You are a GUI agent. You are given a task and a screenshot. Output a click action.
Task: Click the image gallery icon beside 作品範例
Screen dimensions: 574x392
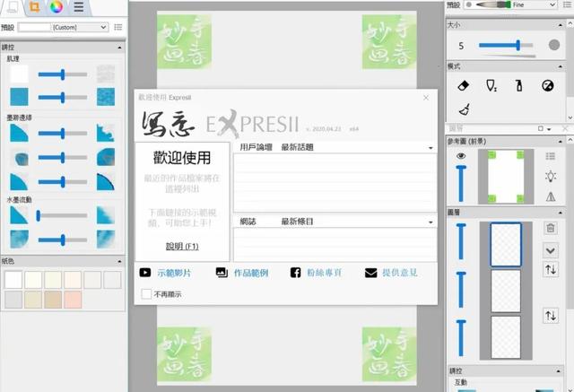point(222,273)
